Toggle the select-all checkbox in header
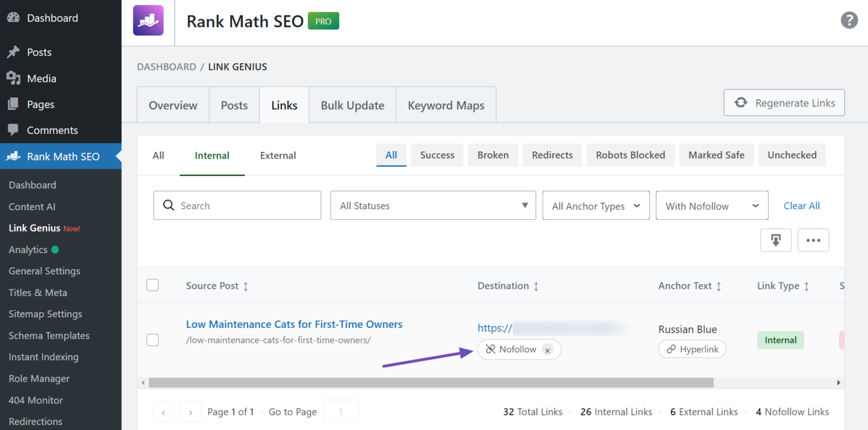Screen dimensions: 868x430 pyautogui.click(x=153, y=285)
